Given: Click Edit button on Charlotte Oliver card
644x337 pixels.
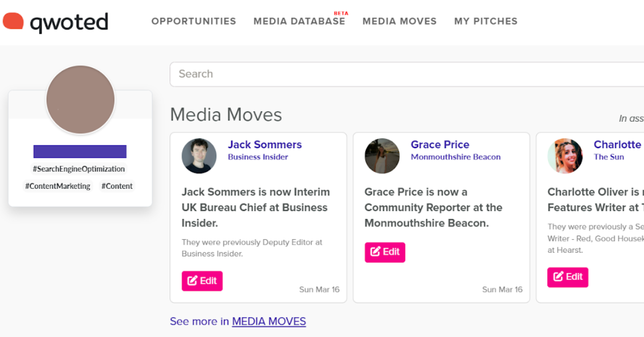Looking at the screenshot, I should coord(568,277).
